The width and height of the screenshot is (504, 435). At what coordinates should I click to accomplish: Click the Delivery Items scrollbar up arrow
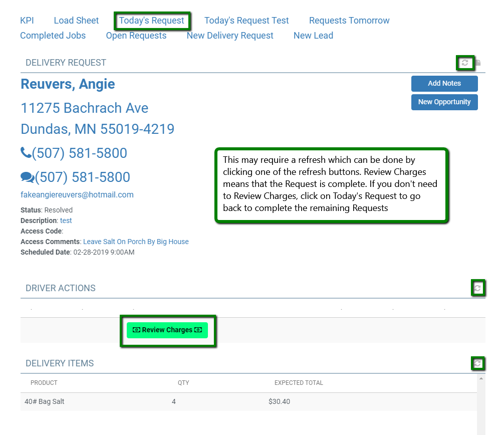point(481,379)
